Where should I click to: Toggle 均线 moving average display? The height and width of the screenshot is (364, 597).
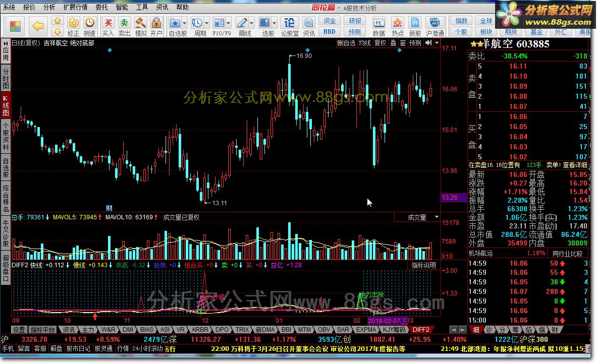364,43
